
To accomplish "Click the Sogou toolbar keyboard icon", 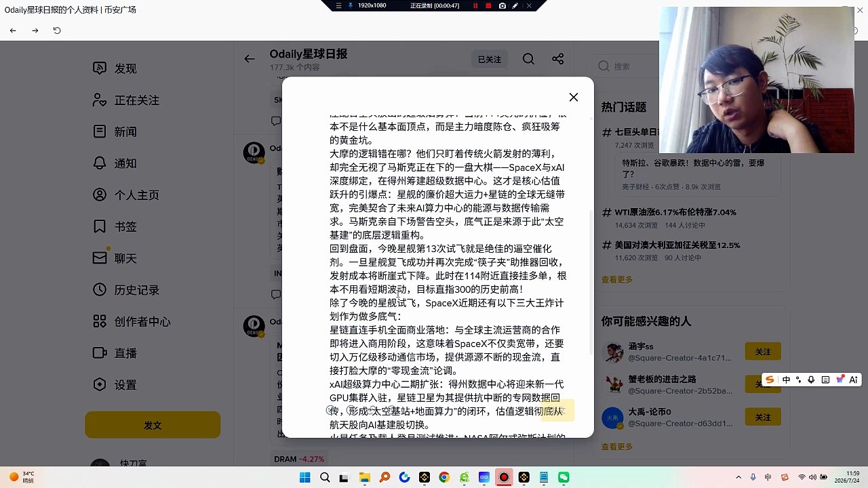I will 825,380.
